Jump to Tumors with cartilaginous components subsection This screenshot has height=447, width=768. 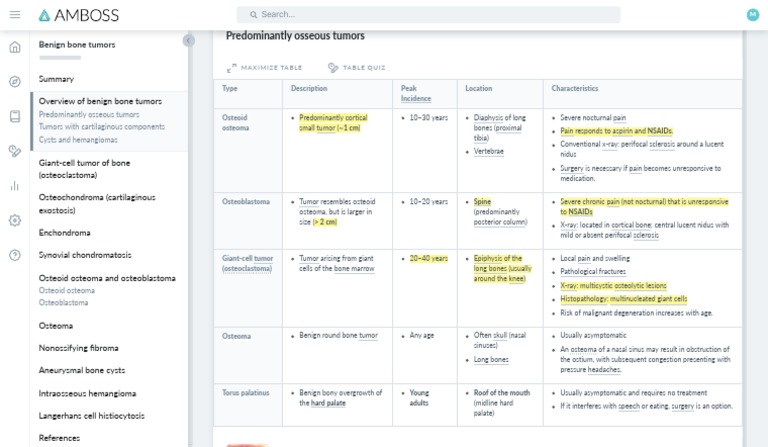[102, 127]
